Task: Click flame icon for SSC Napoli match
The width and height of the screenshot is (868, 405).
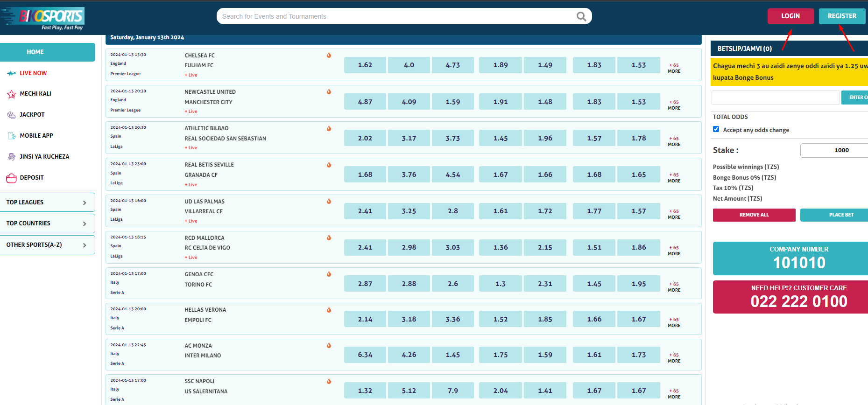Action: [x=329, y=381]
